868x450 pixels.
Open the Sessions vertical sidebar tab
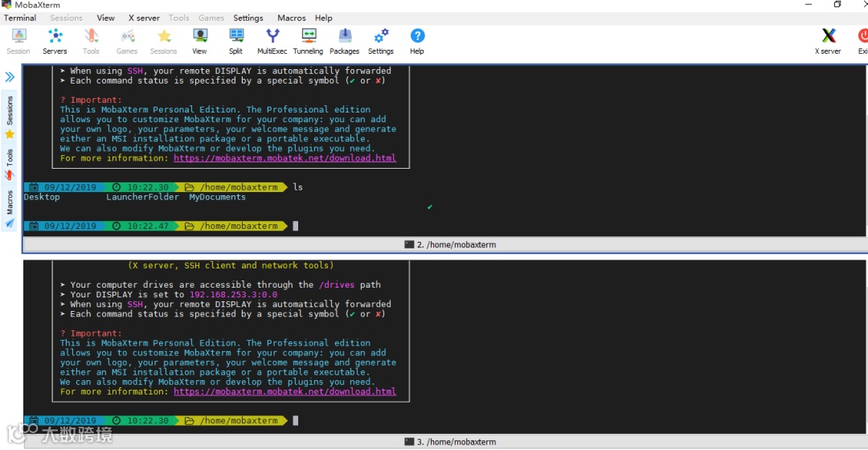tap(10, 117)
